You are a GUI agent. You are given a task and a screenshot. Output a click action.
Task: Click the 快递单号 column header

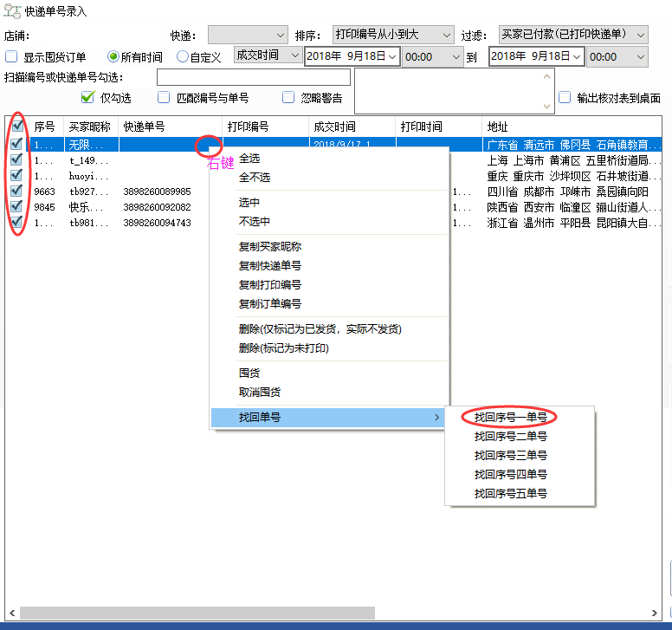point(170,127)
